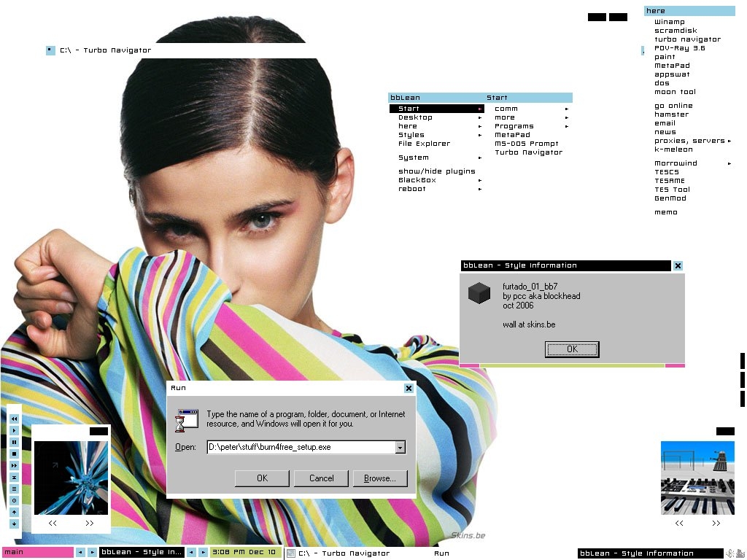Click OK in the Run dialog
This screenshot has height=560, width=747.
tap(262, 478)
